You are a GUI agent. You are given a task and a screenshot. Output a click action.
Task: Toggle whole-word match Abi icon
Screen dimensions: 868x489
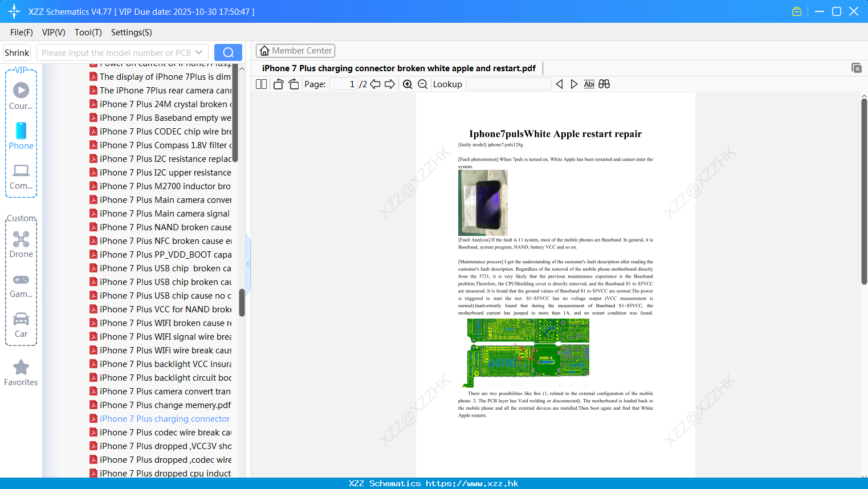pos(589,84)
